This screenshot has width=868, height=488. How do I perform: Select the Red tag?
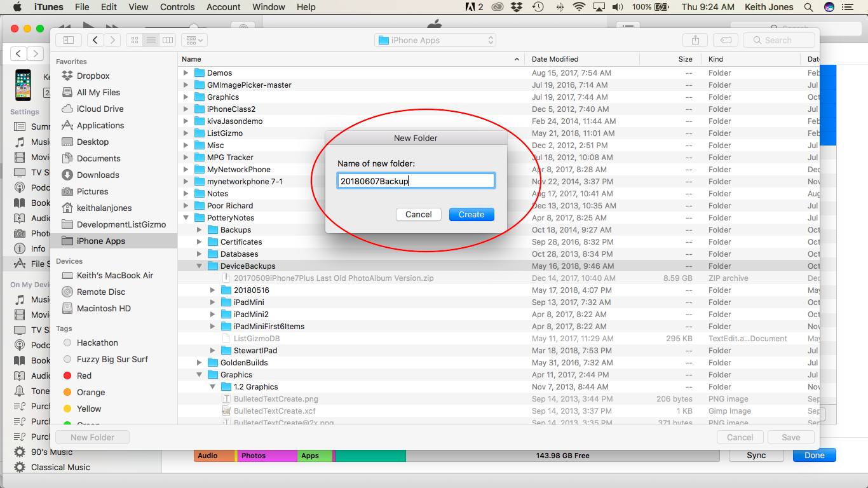[84, 376]
